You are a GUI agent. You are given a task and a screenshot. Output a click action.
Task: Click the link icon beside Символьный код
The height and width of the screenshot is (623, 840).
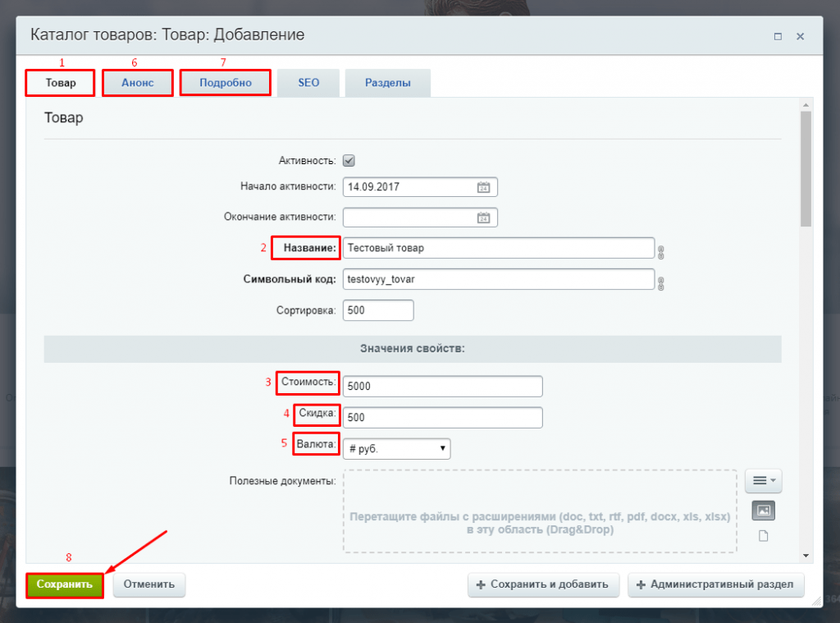pyautogui.click(x=660, y=283)
